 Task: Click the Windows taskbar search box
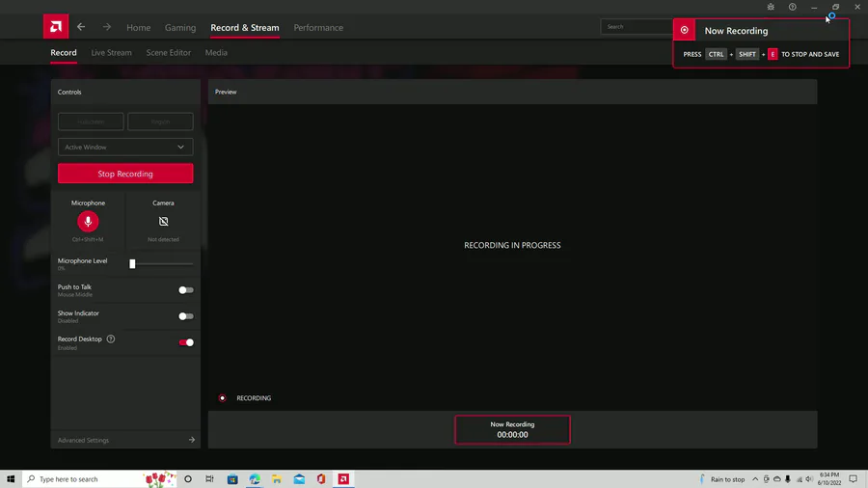[99, 478]
